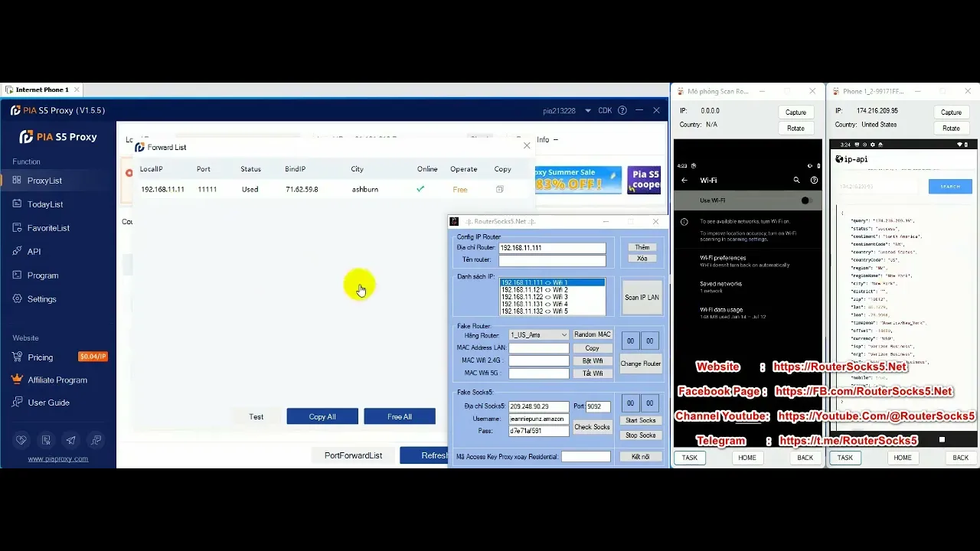Open the User Guide
Image resolution: width=980 pixels, height=551 pixels.
click(x=48, y=403)
